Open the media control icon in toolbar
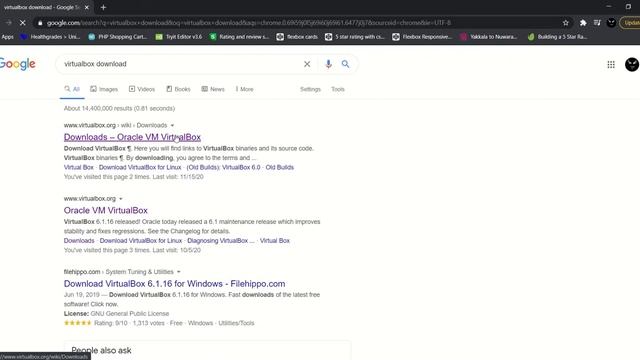This screenshot has width=640, height=360. pyautogui.click(x=597, y=23)
